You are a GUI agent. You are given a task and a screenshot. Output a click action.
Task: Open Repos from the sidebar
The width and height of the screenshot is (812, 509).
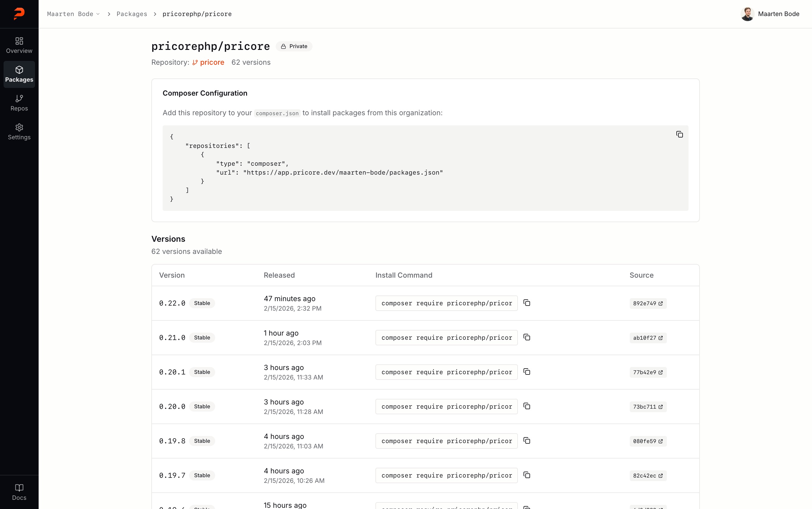tap(19, 102)
